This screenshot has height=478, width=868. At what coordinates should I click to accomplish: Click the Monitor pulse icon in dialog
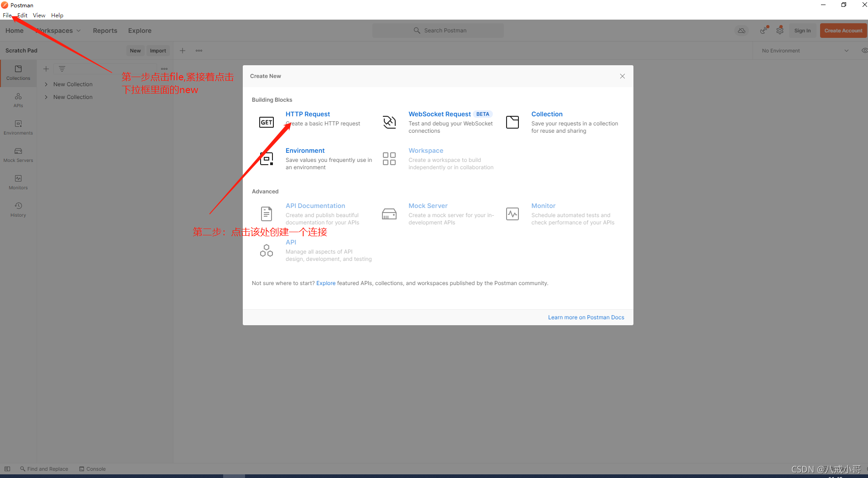pyautogui.click(x=512, y=214)
